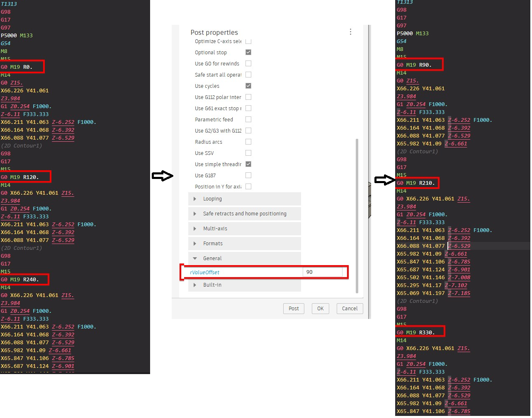Enable Use G112 polar interpolation
Viewport: 532px width, 418px height.
(x=248, y=97)
